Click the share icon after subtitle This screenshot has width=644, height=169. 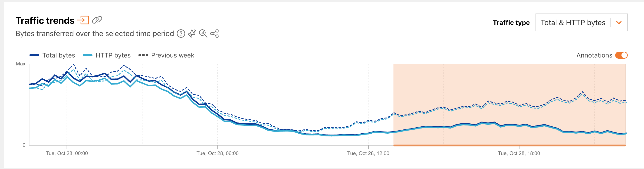214,34
